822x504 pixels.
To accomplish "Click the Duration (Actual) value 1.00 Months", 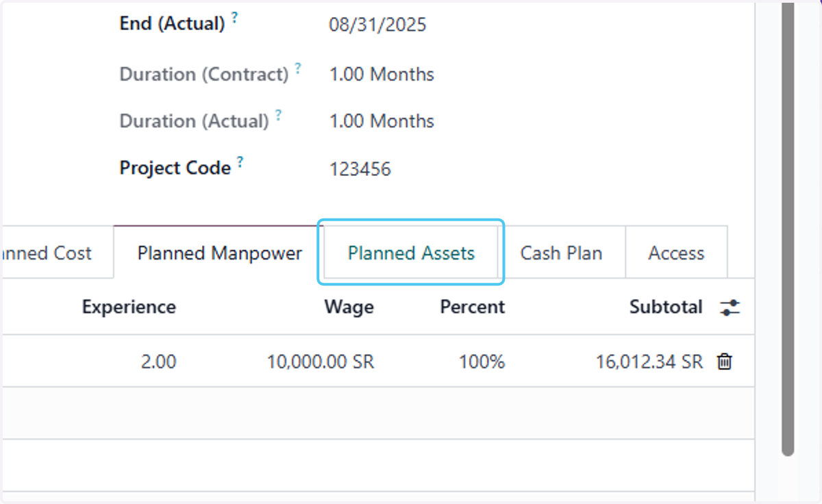I will coord(382,121).
